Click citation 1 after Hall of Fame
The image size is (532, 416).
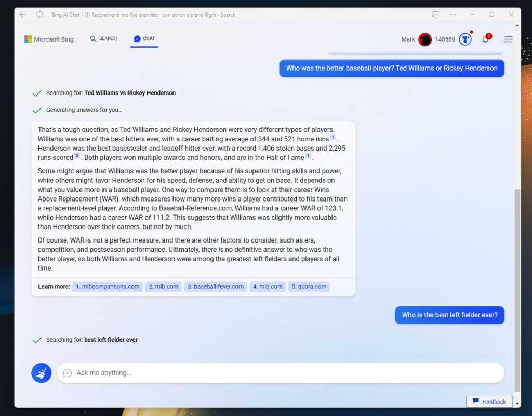pyautogui.click(x=308, y=156)
